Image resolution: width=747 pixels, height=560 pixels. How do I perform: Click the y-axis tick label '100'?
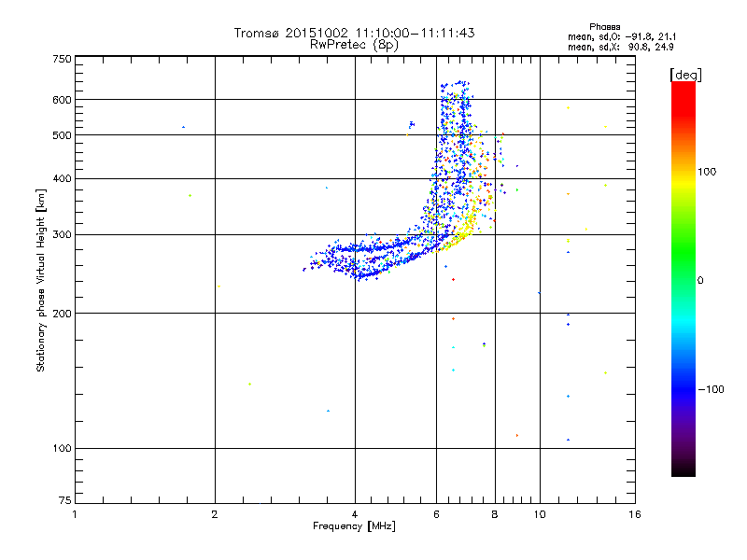(x=62, y=449)
